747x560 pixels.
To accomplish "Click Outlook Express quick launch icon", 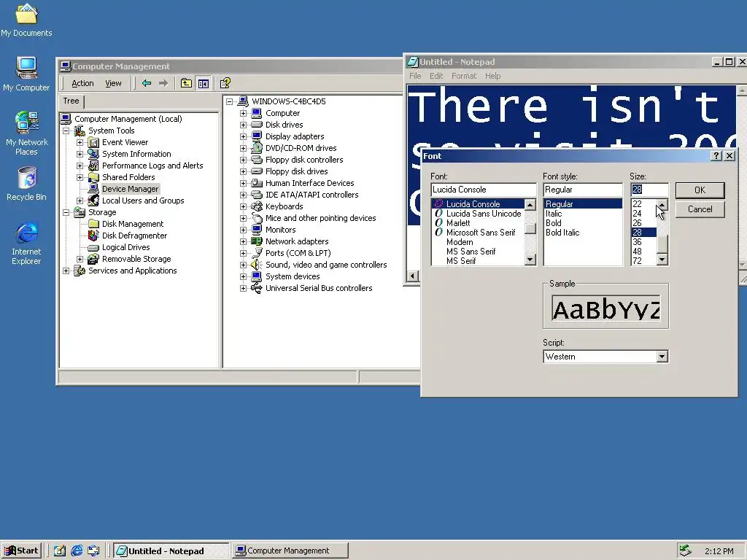I will point(93,551).
